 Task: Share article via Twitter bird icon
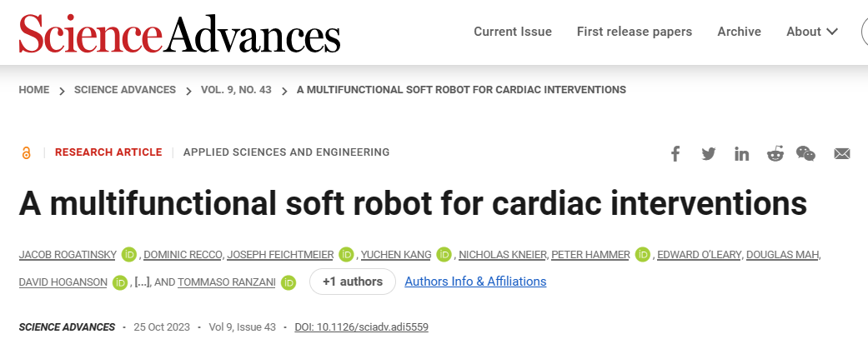click(x=708, y=154)
